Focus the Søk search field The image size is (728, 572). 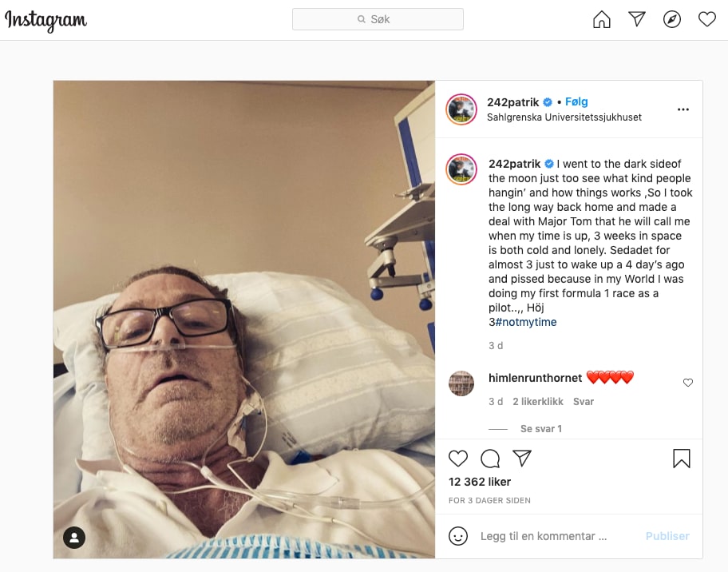tap(378, 19)
